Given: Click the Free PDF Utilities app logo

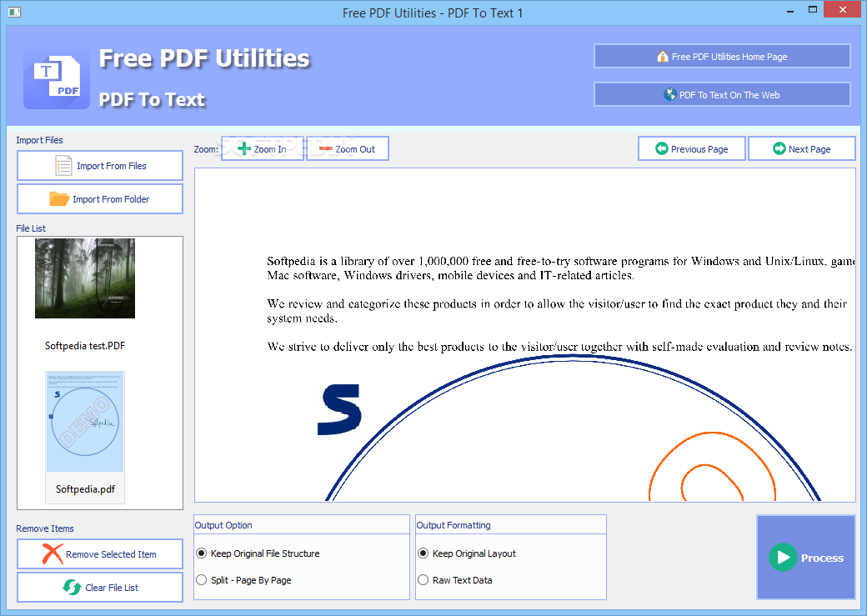Looking at the screenshot, I should pyautogui.click(x=57, y=79).
